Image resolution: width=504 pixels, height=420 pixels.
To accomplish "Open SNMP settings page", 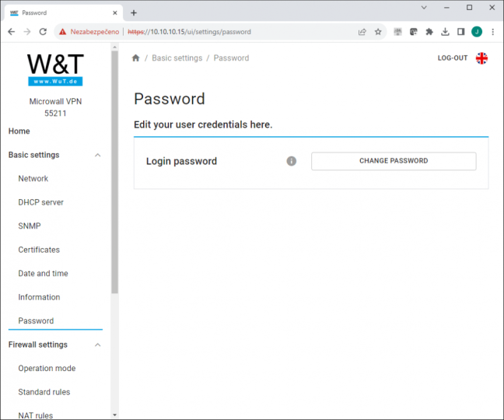I will tap(30, 226).
